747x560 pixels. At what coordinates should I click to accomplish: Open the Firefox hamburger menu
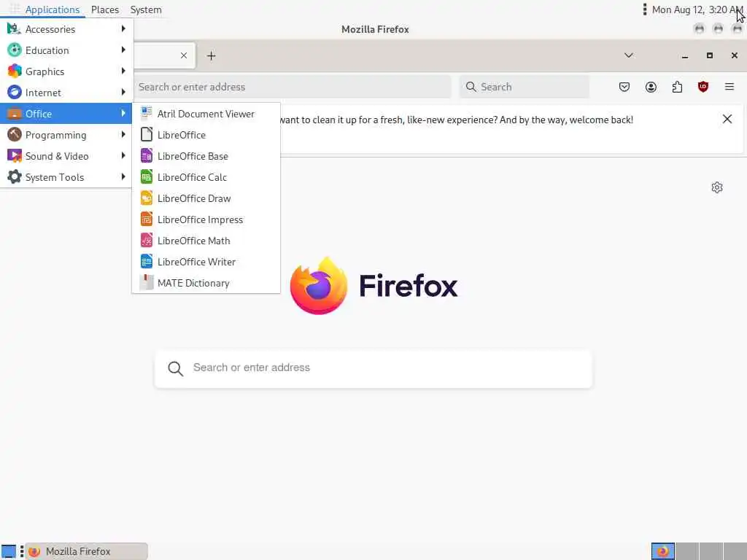(729, 87)
